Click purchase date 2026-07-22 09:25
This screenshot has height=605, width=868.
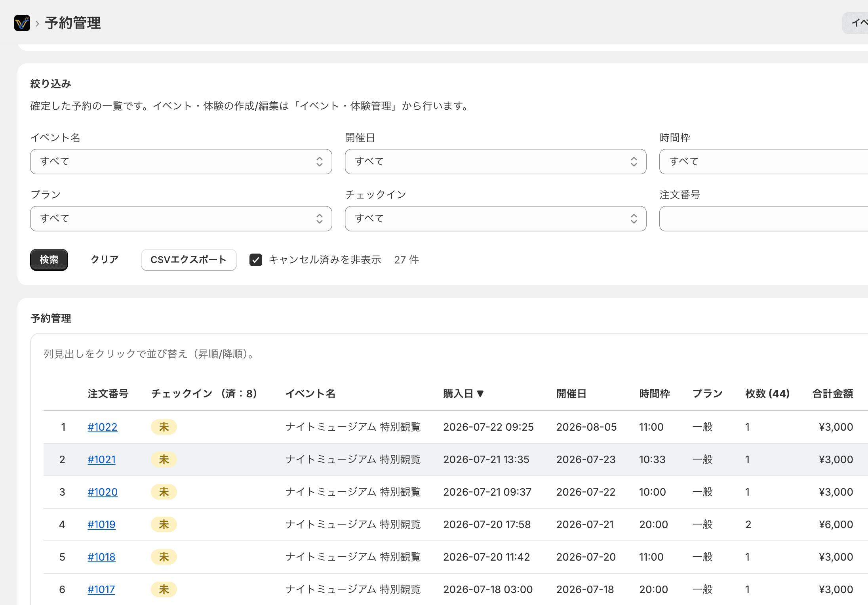pos(488,427)
